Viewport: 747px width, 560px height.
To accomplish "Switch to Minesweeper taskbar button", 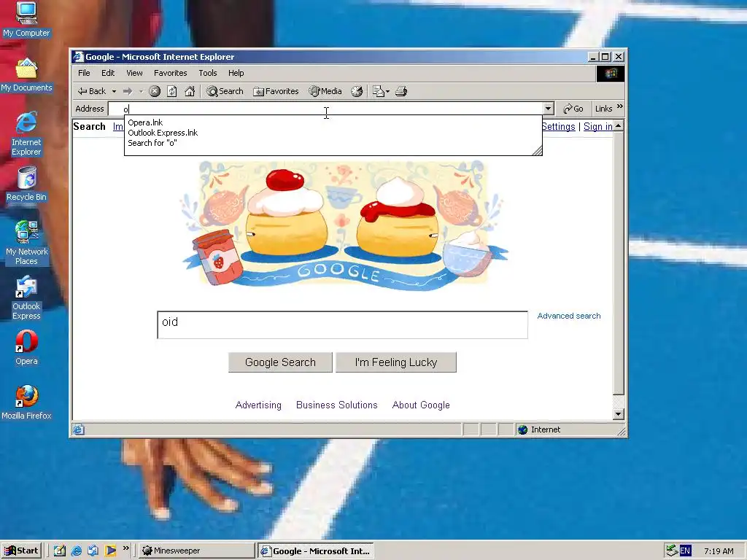I will point(197,551).
